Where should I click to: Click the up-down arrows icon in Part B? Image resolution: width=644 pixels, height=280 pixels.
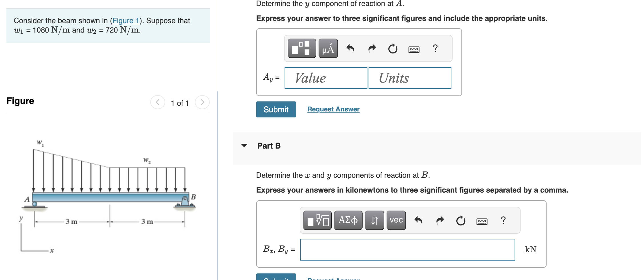coord(375,220)
